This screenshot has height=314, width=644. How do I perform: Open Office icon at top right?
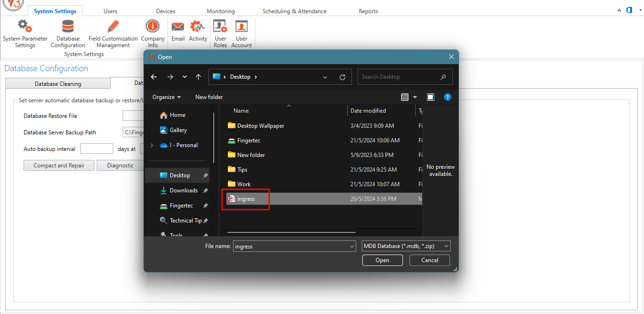tap(629, 10)
